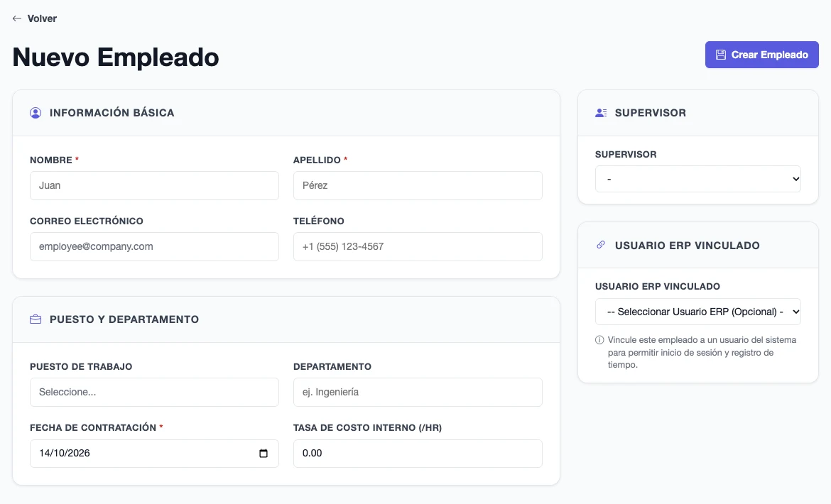
Task: Click the Puesto y Departamento section title
Action: (x=124, y=319)
